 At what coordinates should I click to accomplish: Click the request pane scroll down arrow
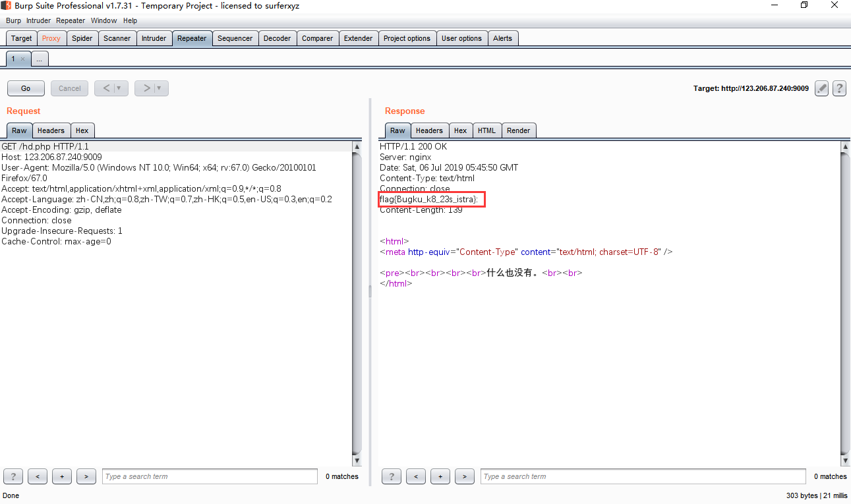[357, 461]
